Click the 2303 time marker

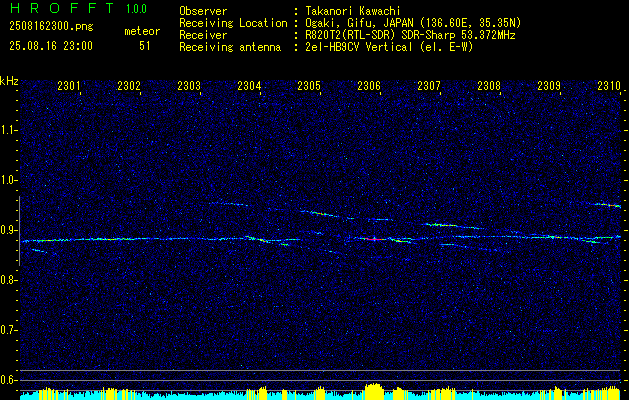click(x=189, y=85)
